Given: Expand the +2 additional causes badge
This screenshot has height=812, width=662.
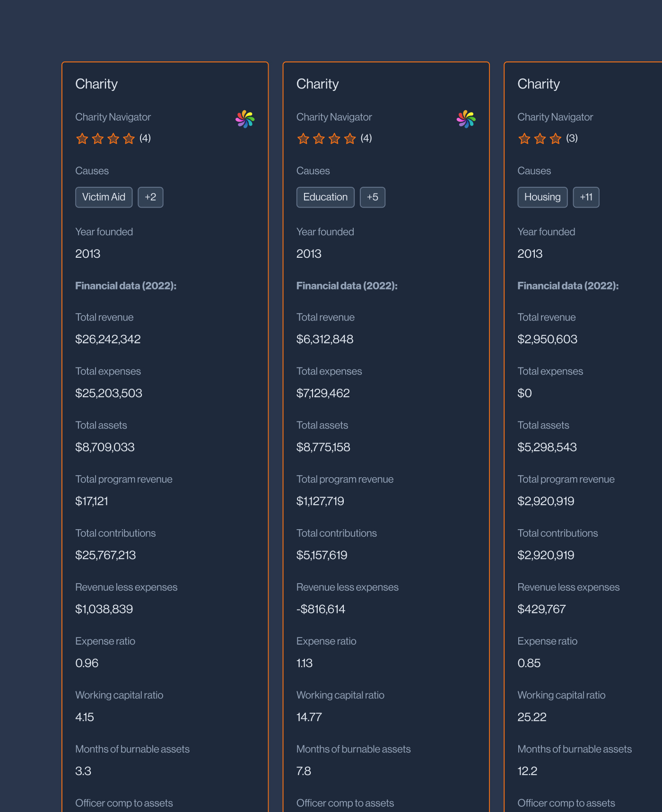Looking at the screenshot, I should tap(150, 197).
